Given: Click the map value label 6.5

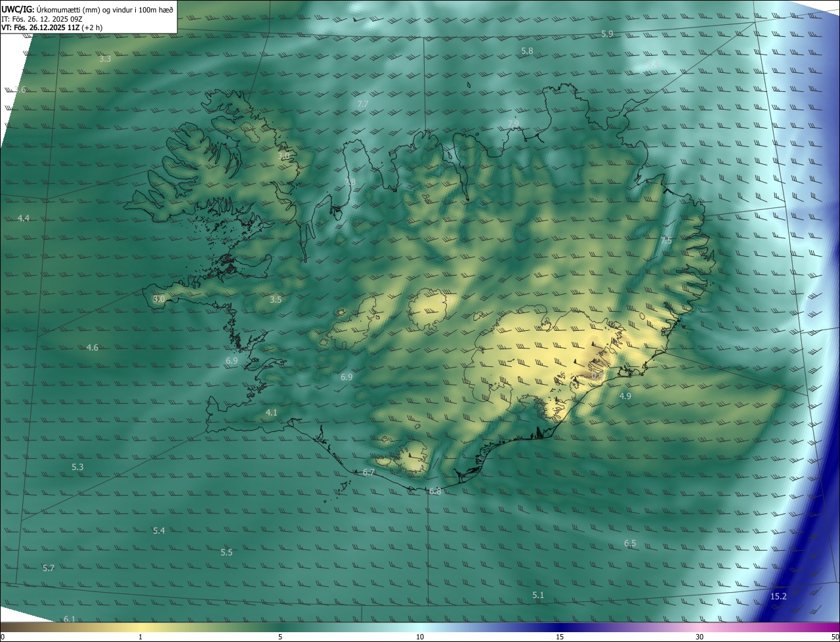Looking at the screenshot, I should click(x=630, y=544).
